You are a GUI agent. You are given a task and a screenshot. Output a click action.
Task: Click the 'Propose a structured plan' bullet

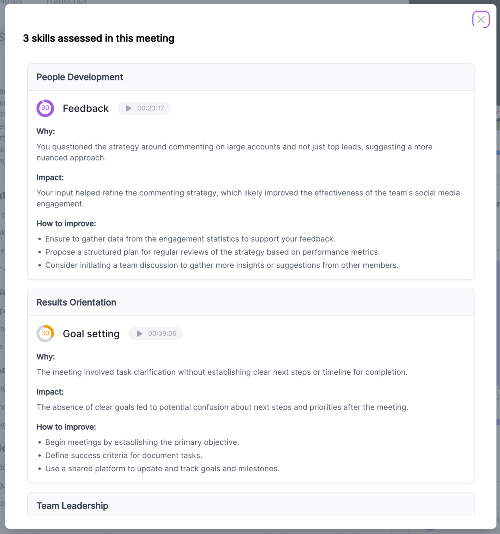pyautogui.click(x=213, y=252)
